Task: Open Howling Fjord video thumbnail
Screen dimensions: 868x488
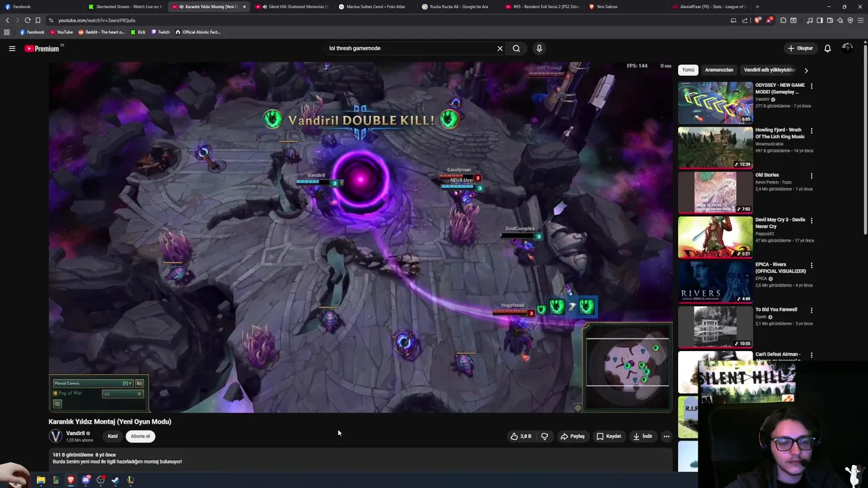Action: 715,147
